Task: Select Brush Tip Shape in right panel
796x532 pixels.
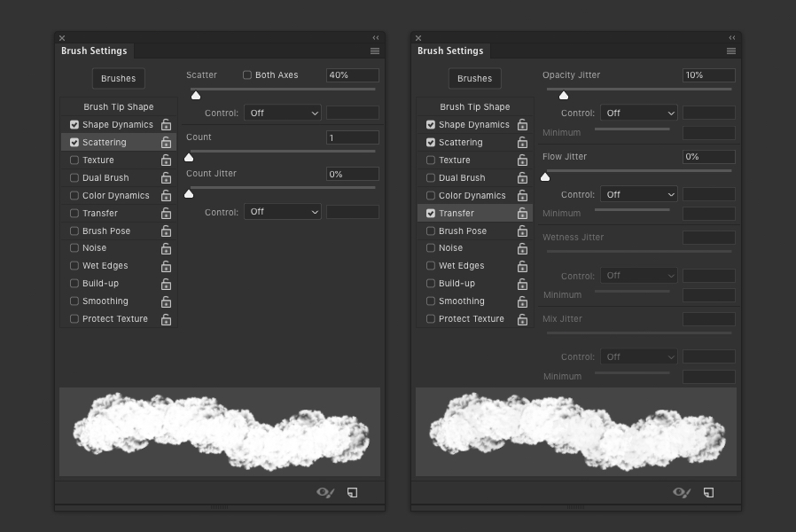Action: (475, 106)
